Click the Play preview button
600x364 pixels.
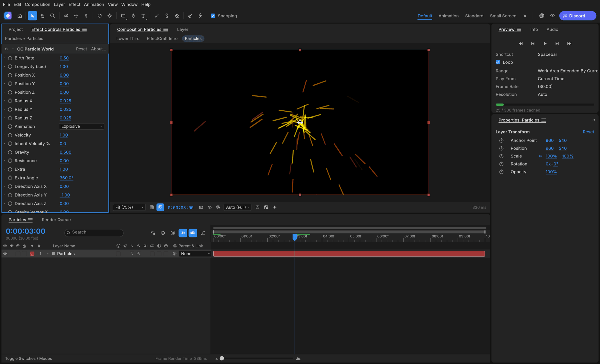(x=545, y=43)
